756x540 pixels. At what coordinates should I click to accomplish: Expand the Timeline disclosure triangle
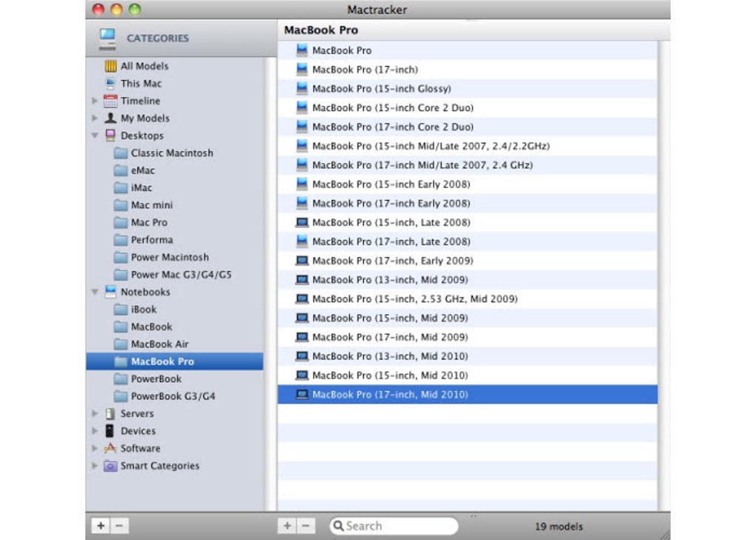tap(94, 101)
